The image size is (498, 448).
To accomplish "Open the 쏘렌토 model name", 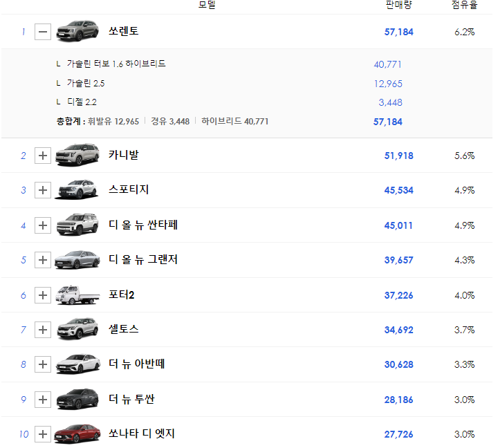I will 124,31.
